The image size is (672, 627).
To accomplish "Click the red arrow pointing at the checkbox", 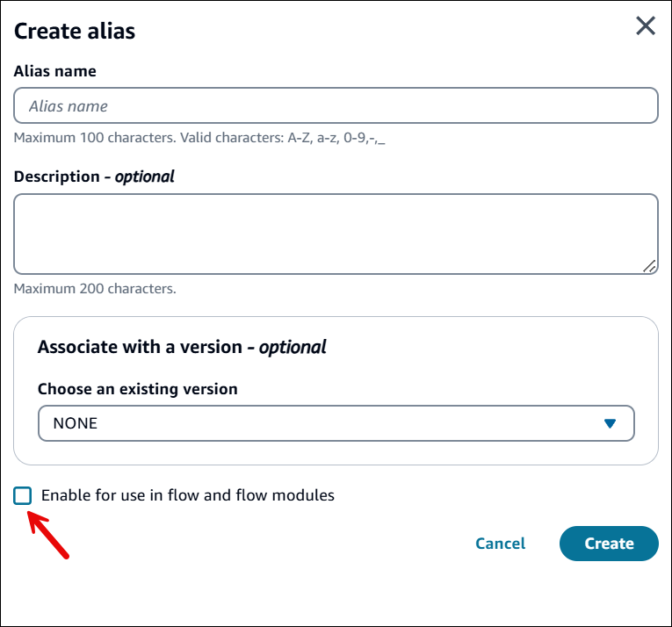I will tap(48, 535).
